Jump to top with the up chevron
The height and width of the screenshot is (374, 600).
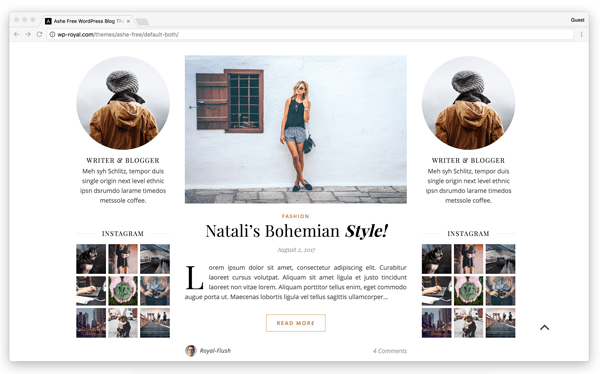click(545, 327)
